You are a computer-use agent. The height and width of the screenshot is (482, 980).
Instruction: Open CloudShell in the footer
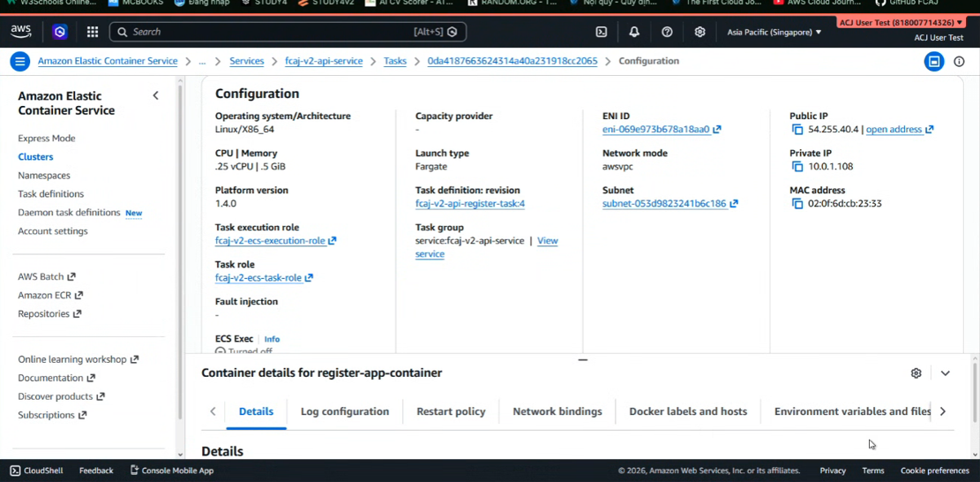pyautogui.click(x=37, y=471)
